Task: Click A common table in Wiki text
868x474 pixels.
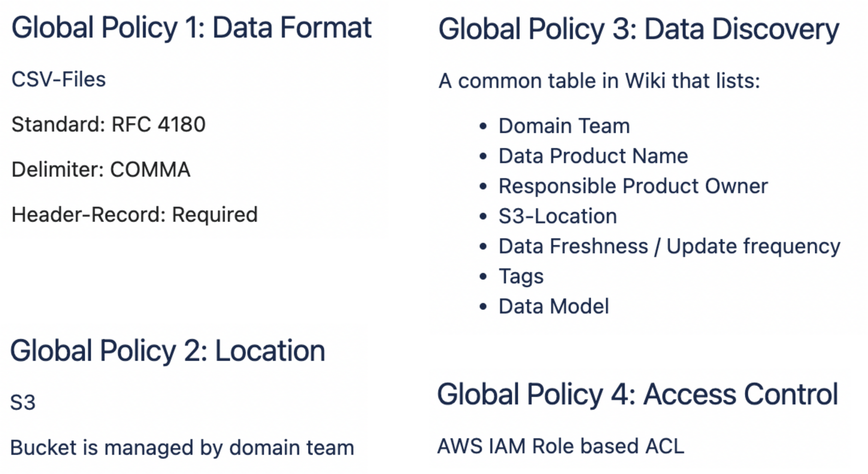Action: coord(599,81)
